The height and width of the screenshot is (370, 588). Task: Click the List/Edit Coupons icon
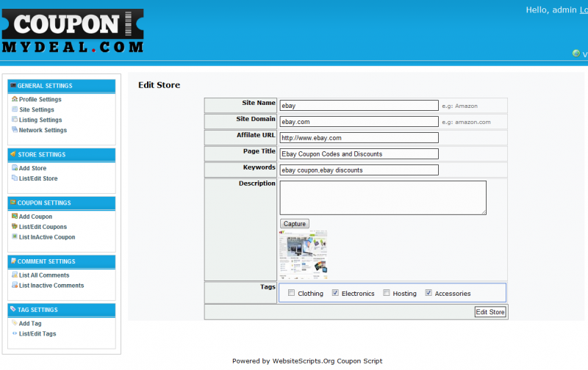pyautogui.click(x=15, y=226)
